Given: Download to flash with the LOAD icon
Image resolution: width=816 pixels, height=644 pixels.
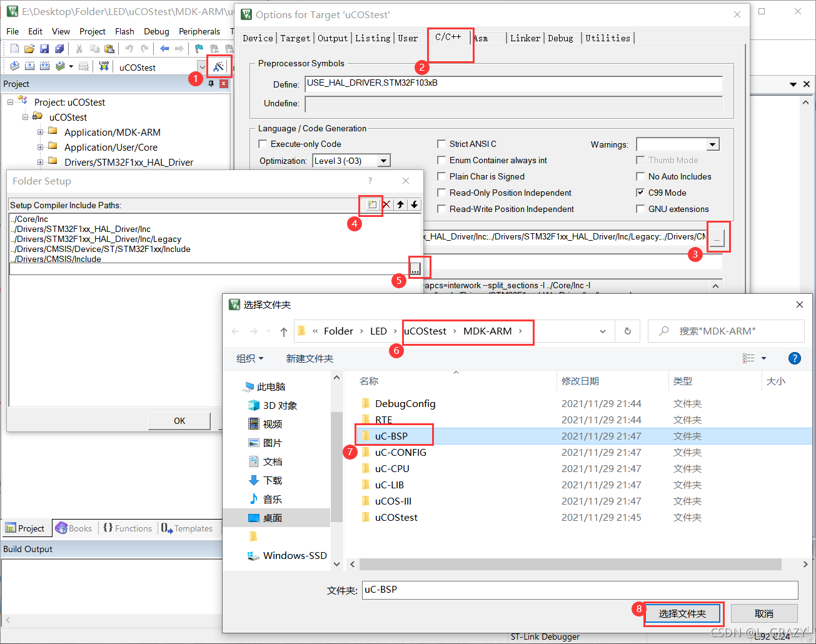Looking at the screenshot, I should pos(104,66).
